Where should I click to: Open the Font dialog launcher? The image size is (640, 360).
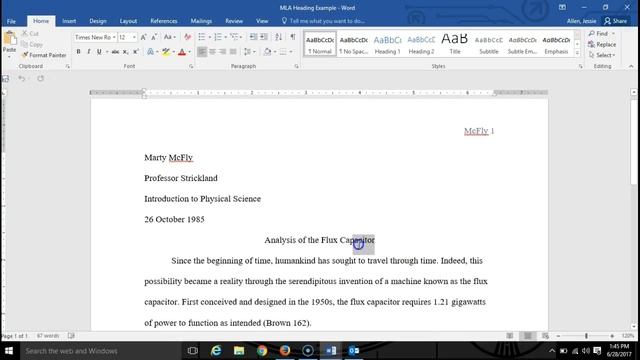pyautogui.click(x=191, y=66)
